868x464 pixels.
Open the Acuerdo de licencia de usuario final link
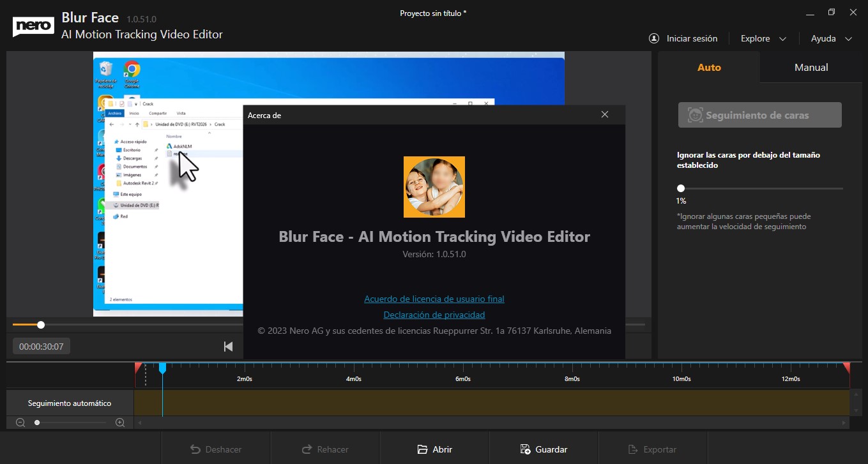(x=434, y=299)
